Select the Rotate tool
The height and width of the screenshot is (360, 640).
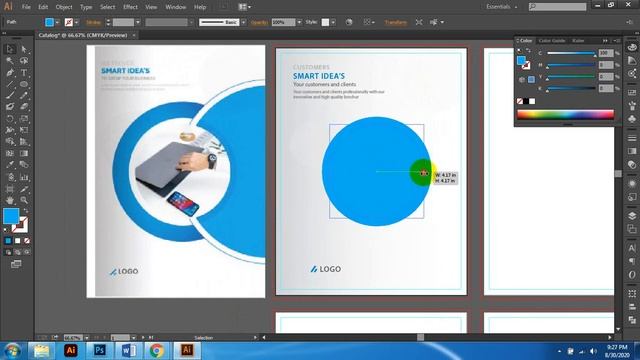pos(10,119)
